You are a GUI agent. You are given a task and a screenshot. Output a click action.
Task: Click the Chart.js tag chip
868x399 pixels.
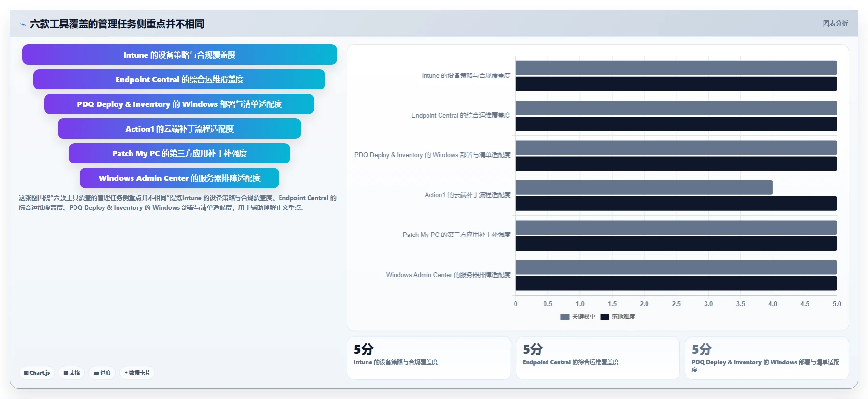click(x=37, y=373)
